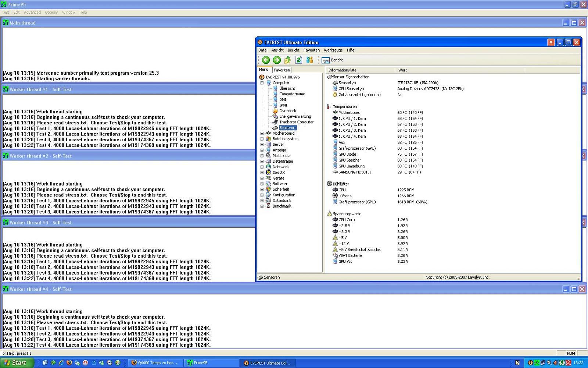Click the Worker thread #1 title bar icon
This screenshot has height=368, width=588.
pyautogui.click(x=6, y=89)
